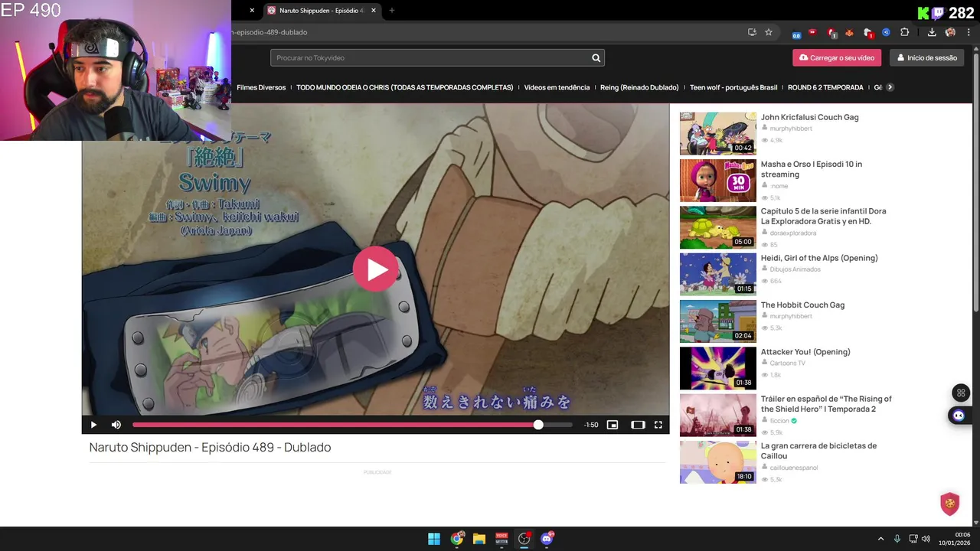The image size is (980, 551).
Task: Toggle picture-in-picture mode in player
Action: coord(612,425)
